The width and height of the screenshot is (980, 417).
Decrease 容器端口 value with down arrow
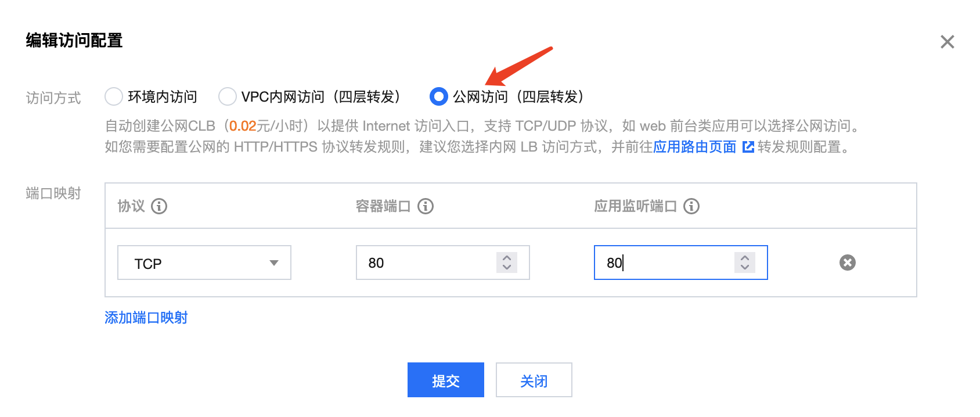coord(507,267)
